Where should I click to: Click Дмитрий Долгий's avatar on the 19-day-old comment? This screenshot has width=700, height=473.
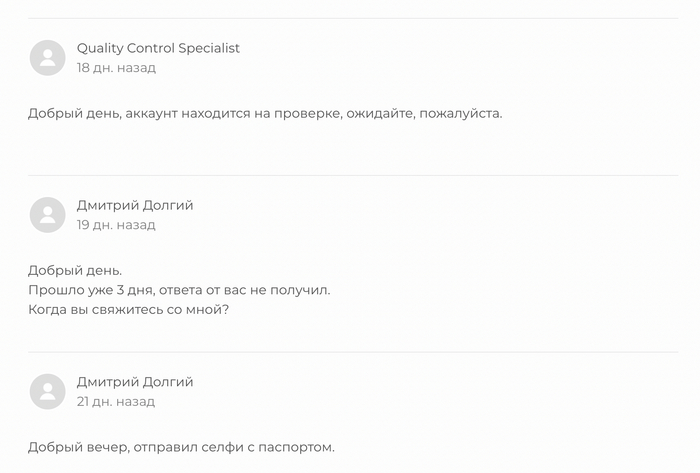click(x=47, y=215)
